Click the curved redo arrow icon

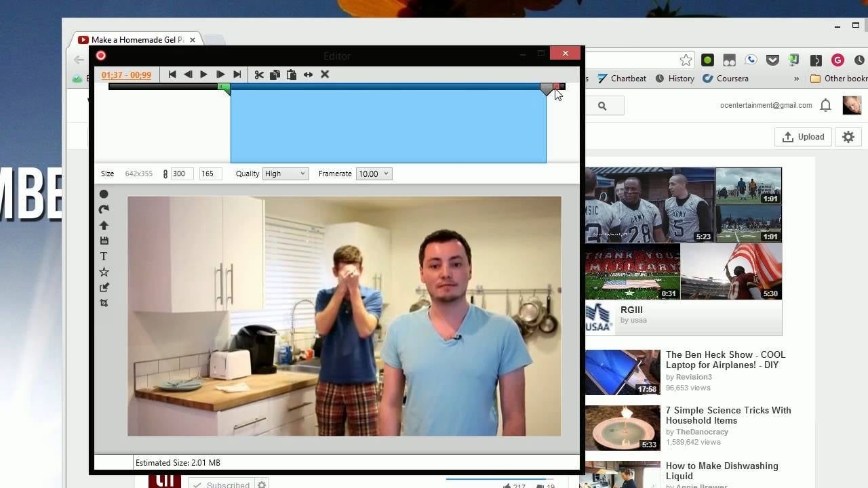click(x=104, y=209)
